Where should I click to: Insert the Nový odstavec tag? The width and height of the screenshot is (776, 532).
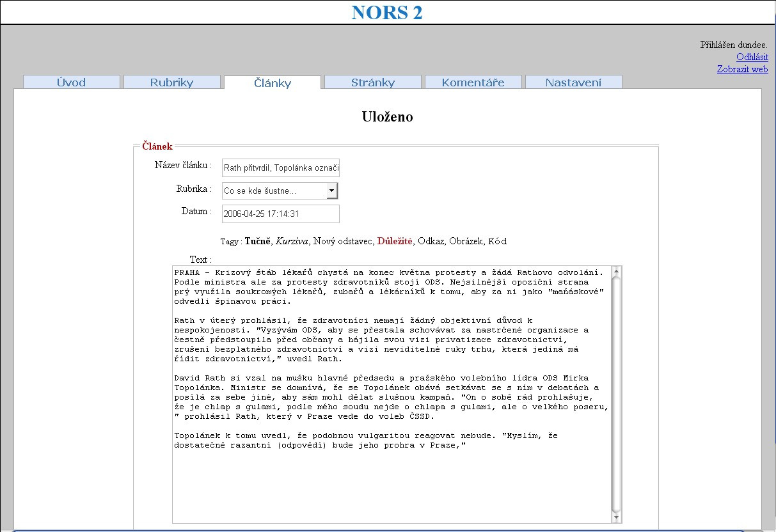[343, 241]
